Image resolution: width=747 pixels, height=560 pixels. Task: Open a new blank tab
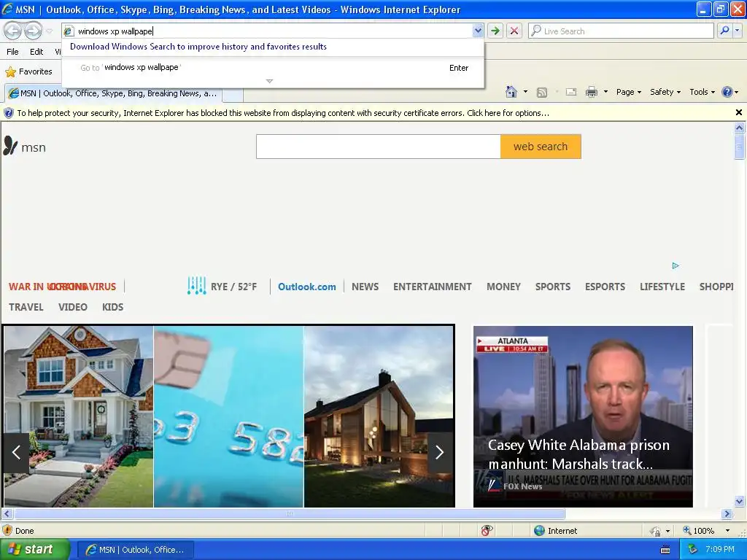233,94
